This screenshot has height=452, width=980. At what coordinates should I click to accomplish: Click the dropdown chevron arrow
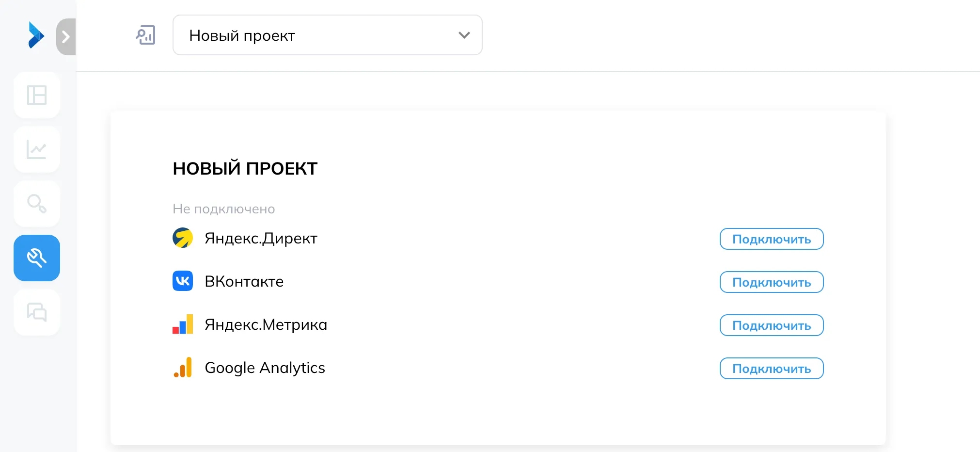pyautogui.click(x=464, y=35)
